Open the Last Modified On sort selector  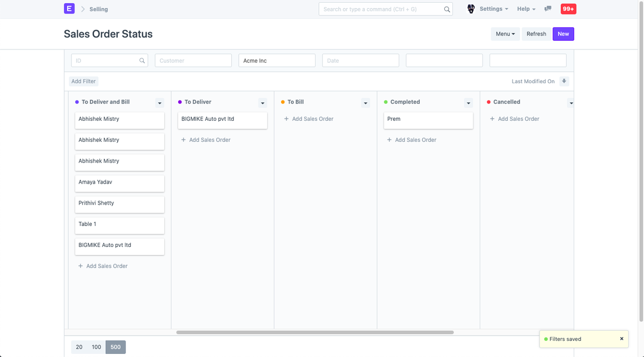click(x=533, y=82)
